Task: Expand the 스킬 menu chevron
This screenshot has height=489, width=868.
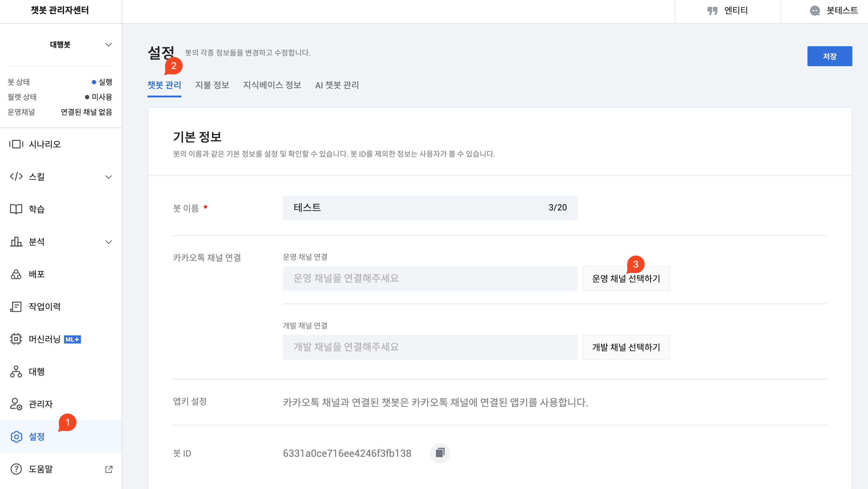Action: [108, 177]
